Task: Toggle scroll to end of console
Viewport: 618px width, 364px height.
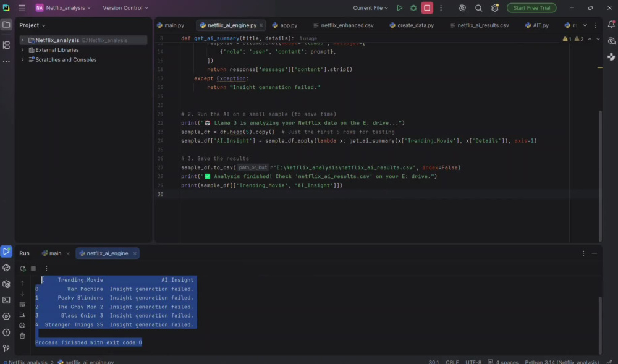Action: click(22, 315)
